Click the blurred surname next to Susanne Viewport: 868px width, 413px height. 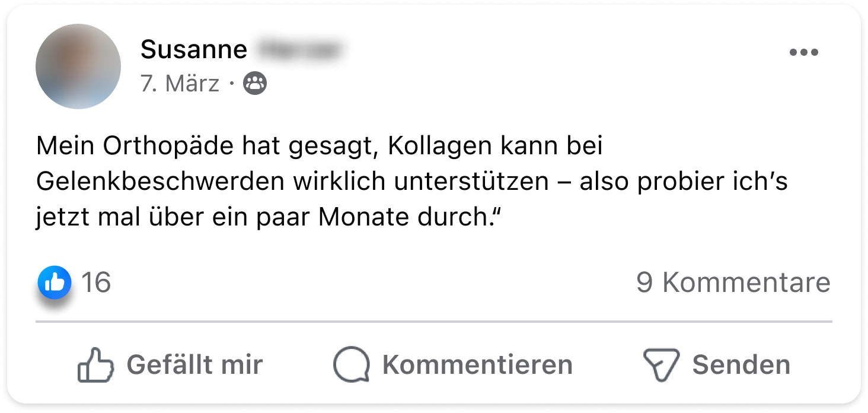(x=301, y=50)
